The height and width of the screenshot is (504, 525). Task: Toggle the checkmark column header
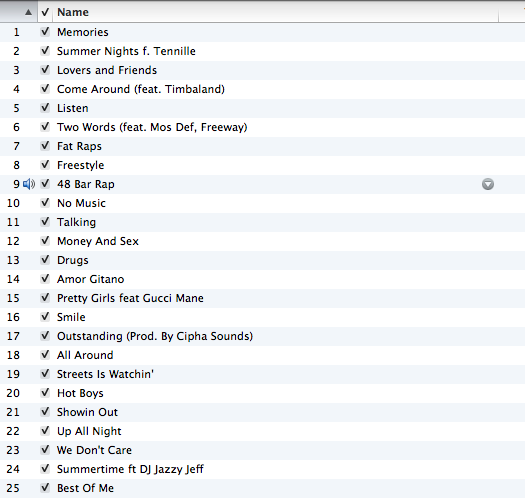click(45, 12)
